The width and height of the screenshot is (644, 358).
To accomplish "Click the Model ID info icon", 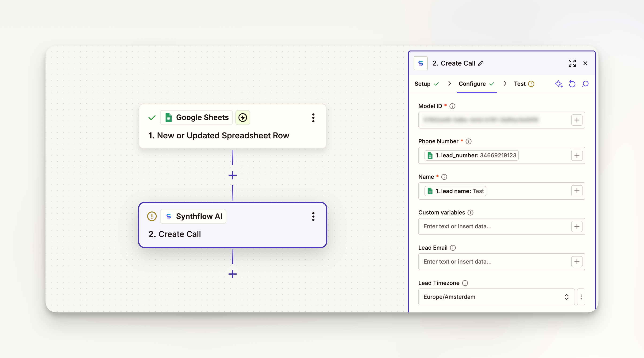I will click(452, 106).
